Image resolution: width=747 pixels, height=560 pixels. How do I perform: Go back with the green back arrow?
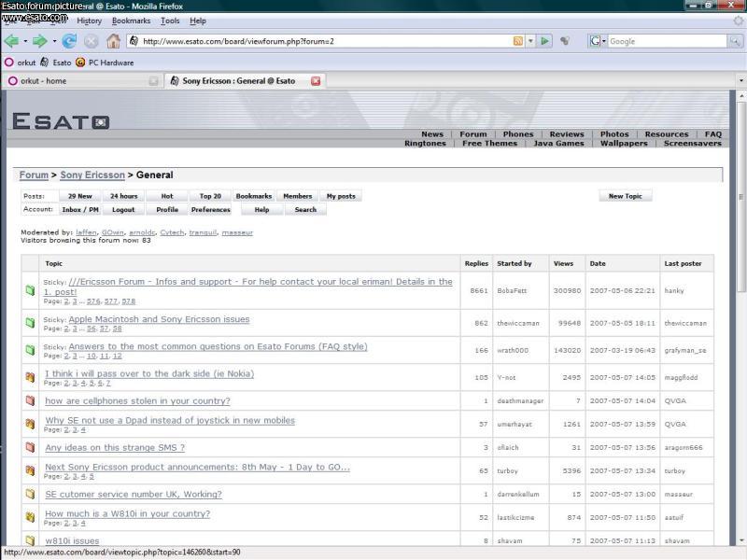11,41
